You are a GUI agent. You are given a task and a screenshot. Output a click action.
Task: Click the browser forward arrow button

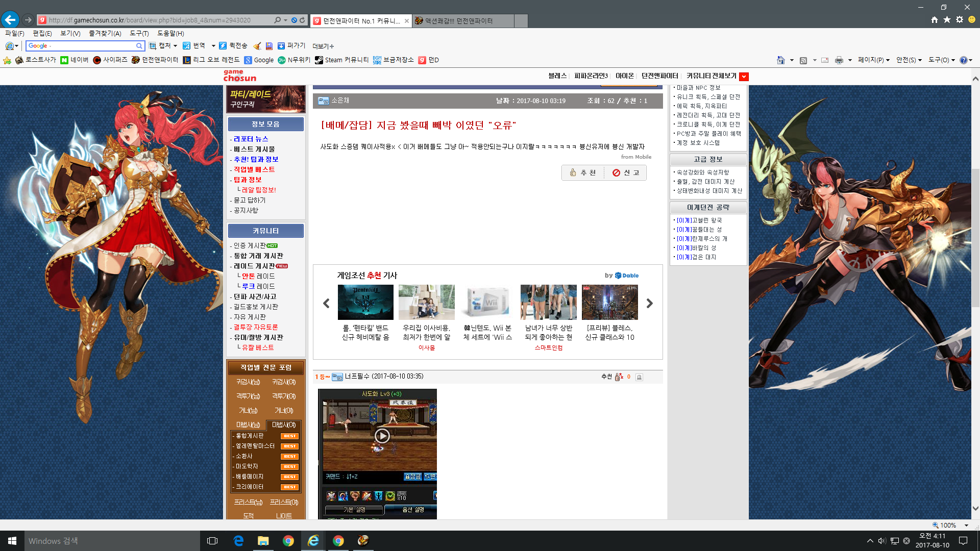tap(28, 20)
